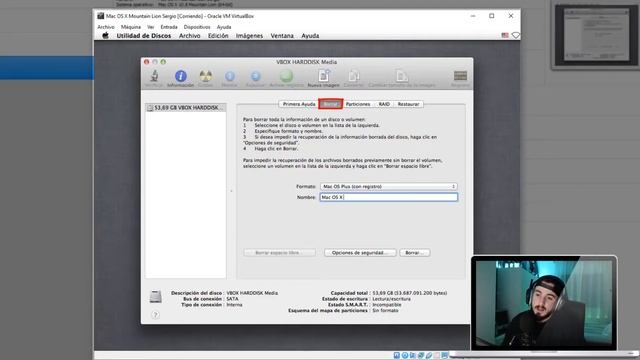Click the Lectura/escritura write status value
Screen dimensions: 640x360
tap(391, 299)
